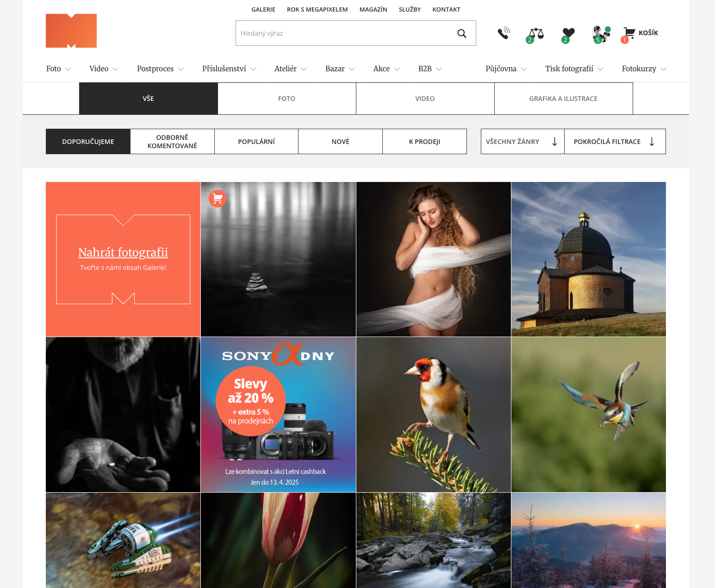Open the VŠECHNY ŽÁNRY dropdown

pos(522,142)
